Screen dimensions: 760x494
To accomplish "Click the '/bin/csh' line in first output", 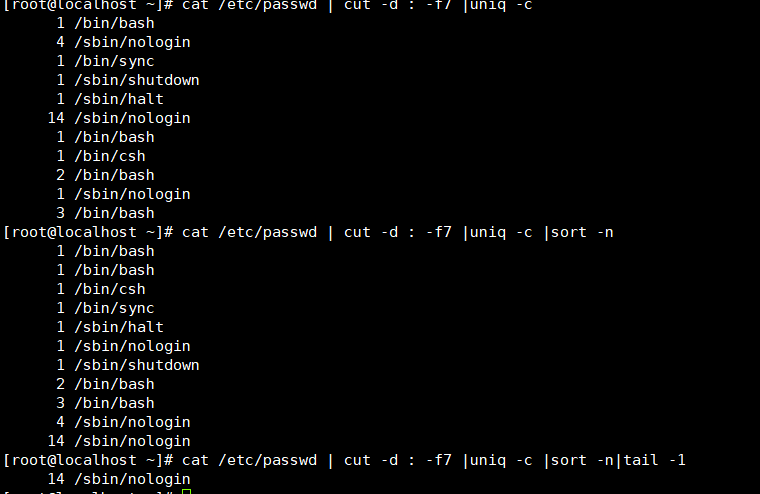I will [x=101, y=156].
